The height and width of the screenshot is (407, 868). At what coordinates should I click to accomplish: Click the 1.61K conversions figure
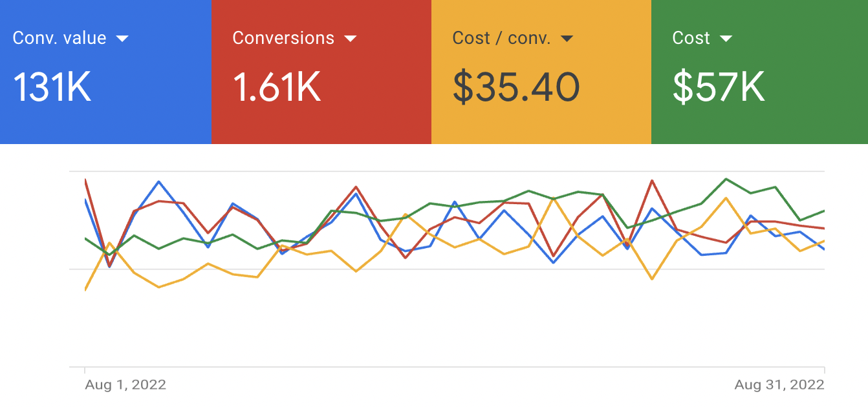(277, 87)
